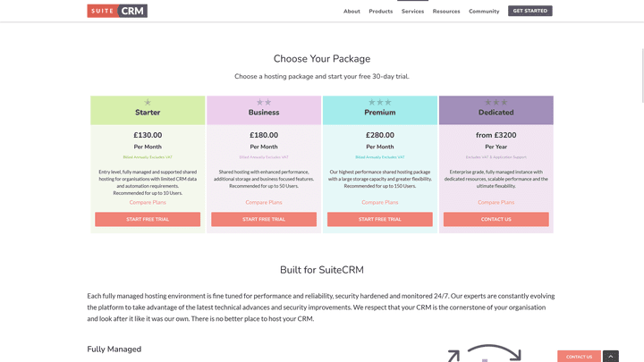Click Contact Us in Dedicated plan
The image size is (644, 362).
click(x=496, y=219)
